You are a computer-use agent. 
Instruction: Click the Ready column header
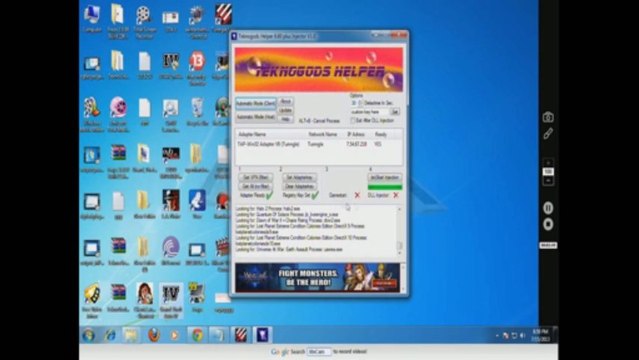pyautogui.click(x=381, y=134)
